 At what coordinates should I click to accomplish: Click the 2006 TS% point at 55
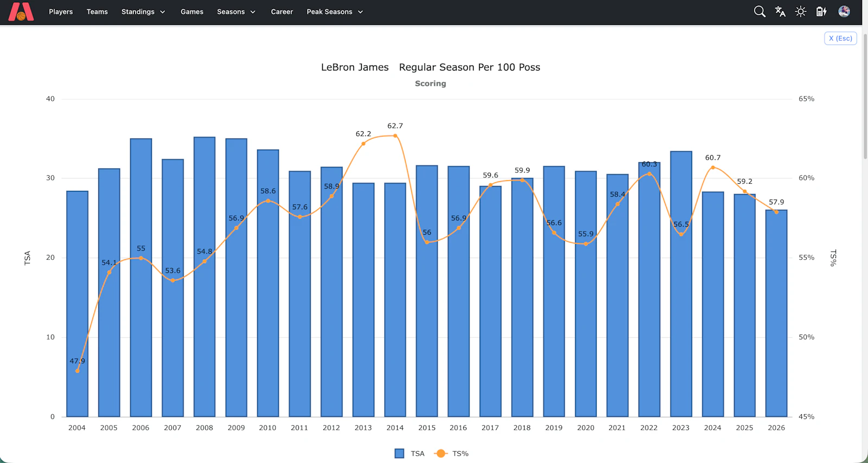(x=141, y=258)
